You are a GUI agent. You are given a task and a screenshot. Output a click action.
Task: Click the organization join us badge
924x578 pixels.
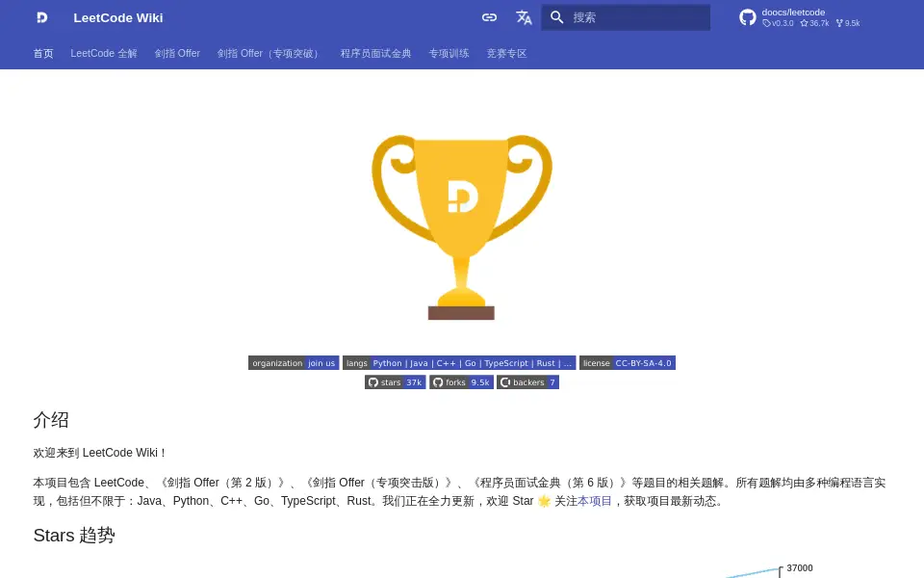pos(294,363)
